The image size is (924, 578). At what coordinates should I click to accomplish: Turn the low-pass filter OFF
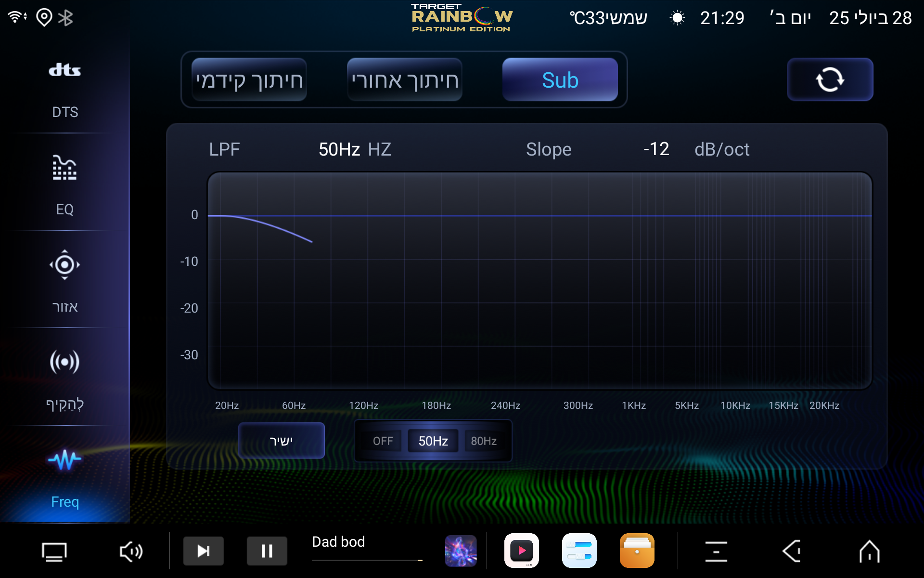tap(383, 441)
